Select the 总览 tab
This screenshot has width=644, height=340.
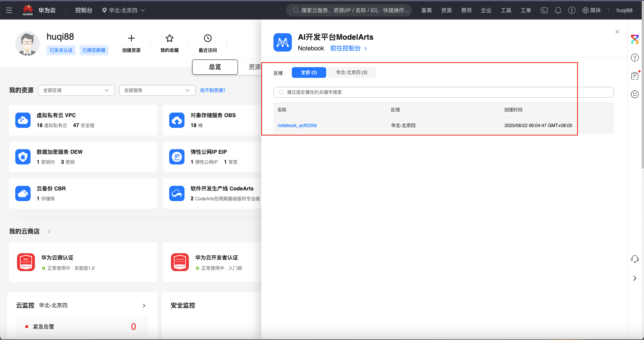215,67
